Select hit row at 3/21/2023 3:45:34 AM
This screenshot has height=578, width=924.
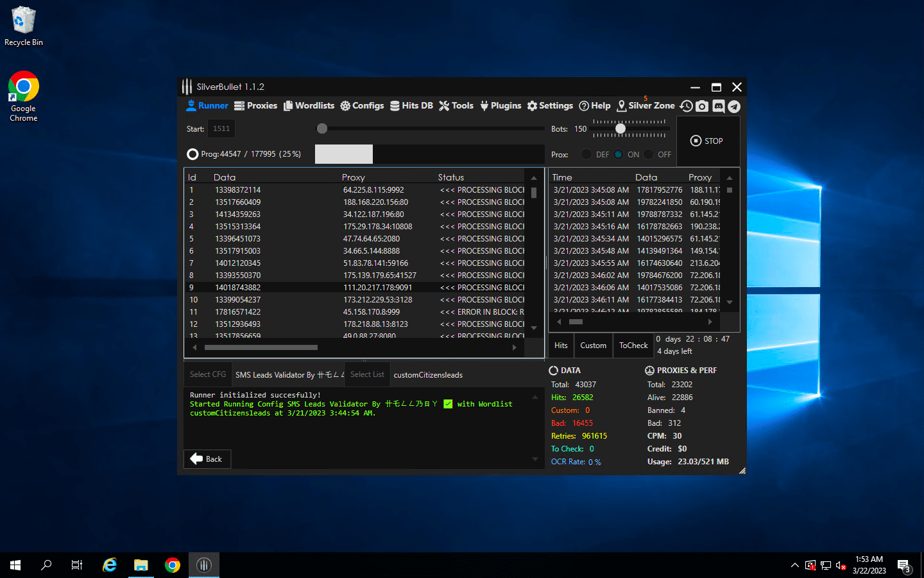point(635,239)
